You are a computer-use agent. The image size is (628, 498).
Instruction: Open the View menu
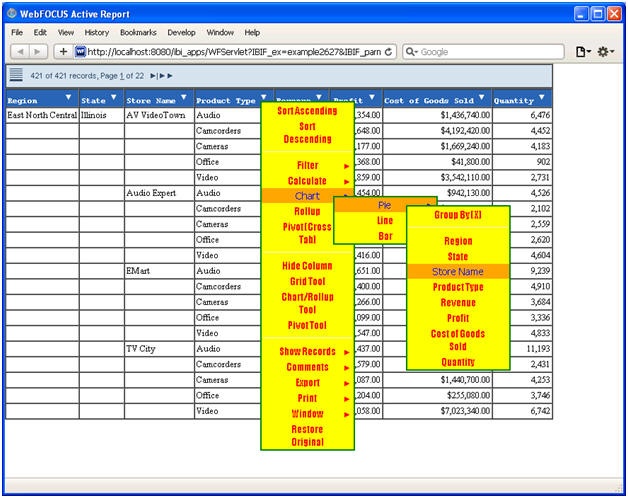pyautogui.click(x=66, y=32)
